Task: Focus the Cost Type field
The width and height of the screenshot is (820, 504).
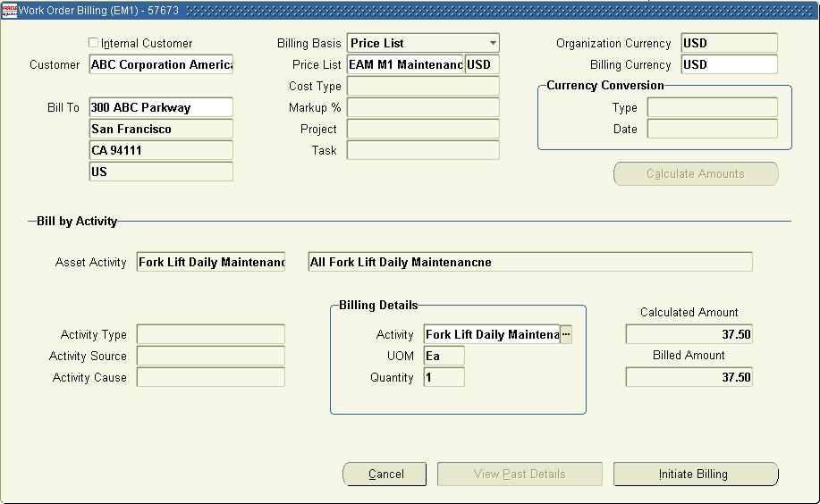Action: [423, 86]
